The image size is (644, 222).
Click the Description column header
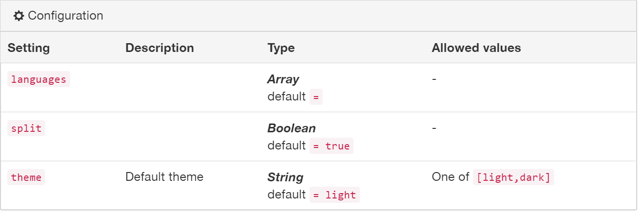click(x=159, y=48)
